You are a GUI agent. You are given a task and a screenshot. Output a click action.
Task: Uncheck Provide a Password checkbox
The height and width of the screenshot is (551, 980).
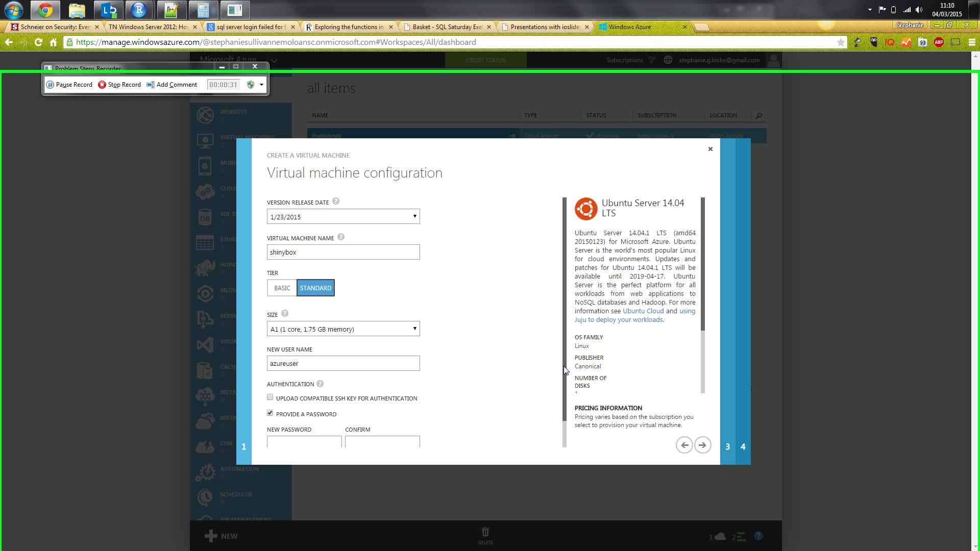[270, 413]
